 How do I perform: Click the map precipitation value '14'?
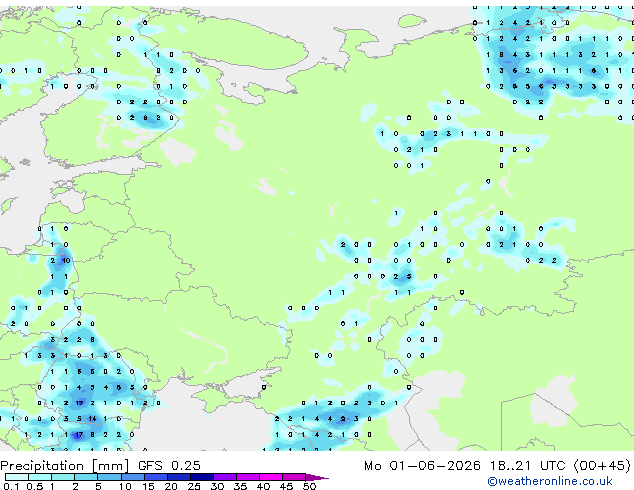tap(92, 419)
